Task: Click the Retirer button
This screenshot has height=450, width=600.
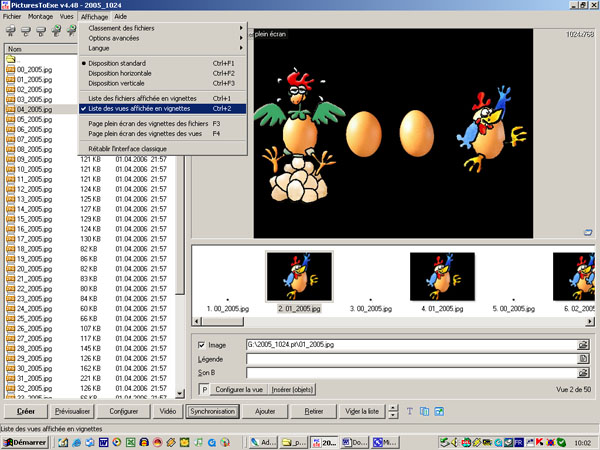Action: pos(314,411)
